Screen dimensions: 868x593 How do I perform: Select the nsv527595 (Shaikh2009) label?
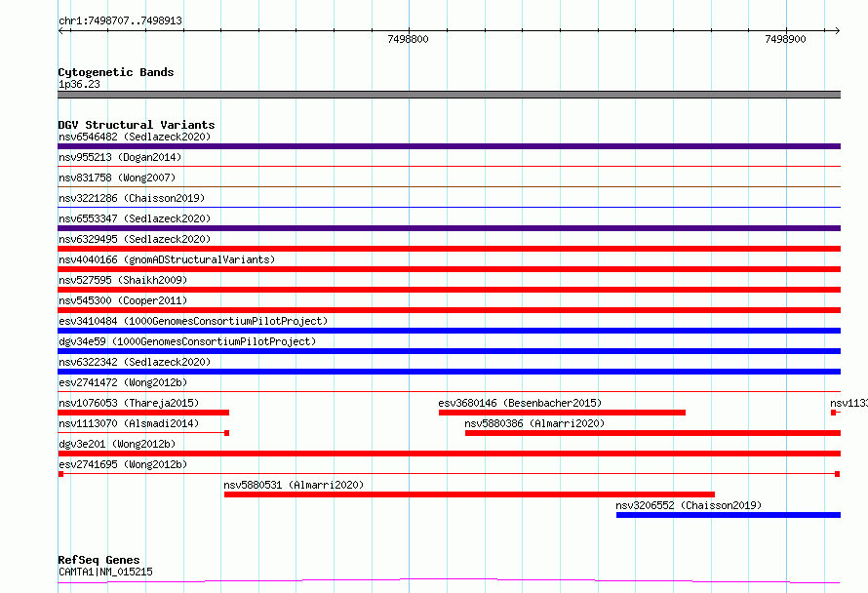123,280
